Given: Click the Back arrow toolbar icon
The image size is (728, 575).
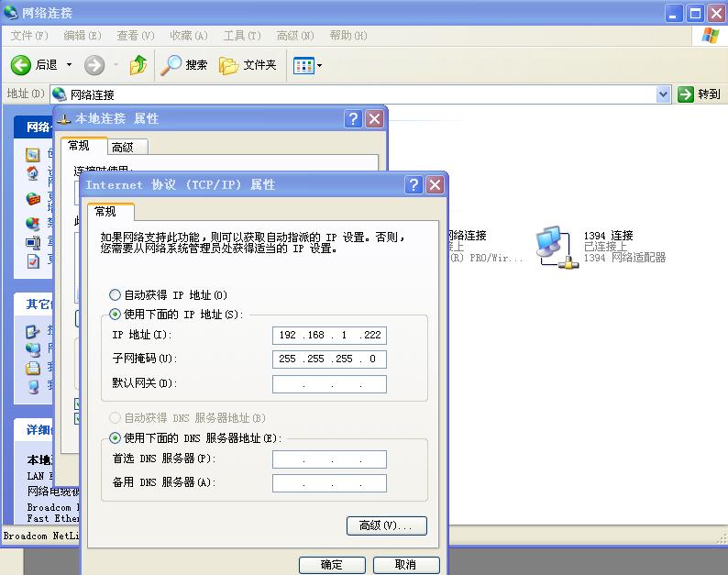Looking at the screenshot, I should (22, 65).
